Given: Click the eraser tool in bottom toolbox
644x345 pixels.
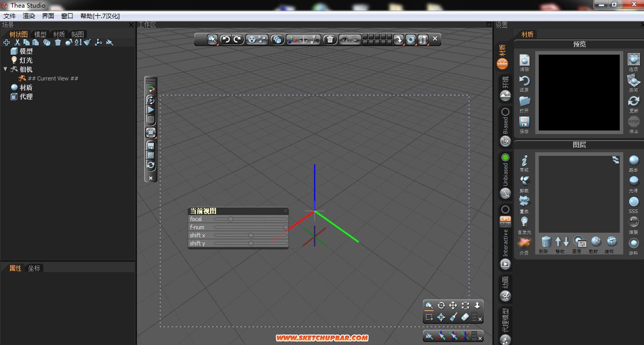Looking at the screenshot, I should [465, 317].
